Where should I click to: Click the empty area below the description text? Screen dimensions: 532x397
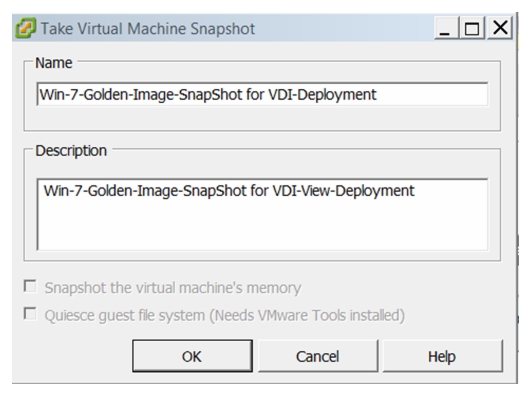262,227
